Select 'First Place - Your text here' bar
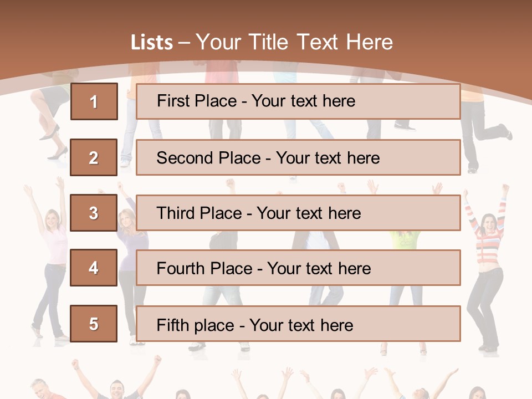The height and width of the screenshot is (399, 532). [x=298, y=101]
